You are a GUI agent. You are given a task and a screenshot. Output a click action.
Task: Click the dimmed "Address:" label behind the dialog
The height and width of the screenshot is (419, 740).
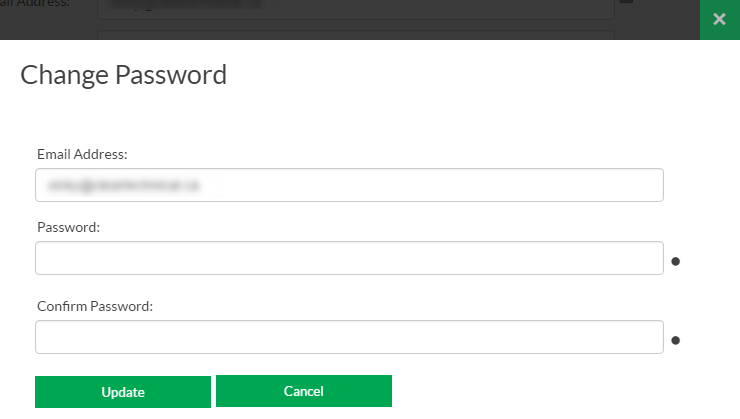(x=42, y=4)
